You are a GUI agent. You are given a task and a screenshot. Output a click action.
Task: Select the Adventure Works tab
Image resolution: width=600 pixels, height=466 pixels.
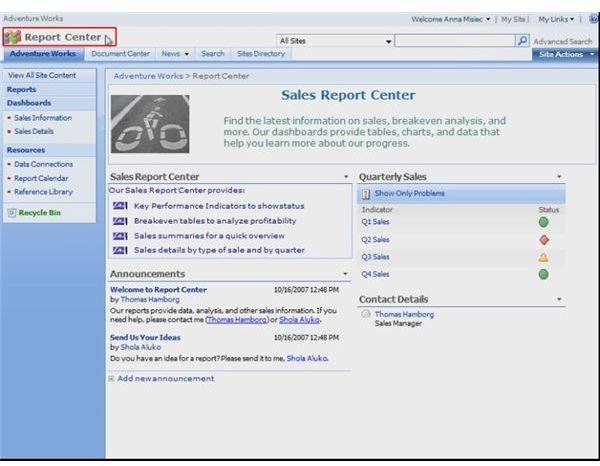point(43,54)
